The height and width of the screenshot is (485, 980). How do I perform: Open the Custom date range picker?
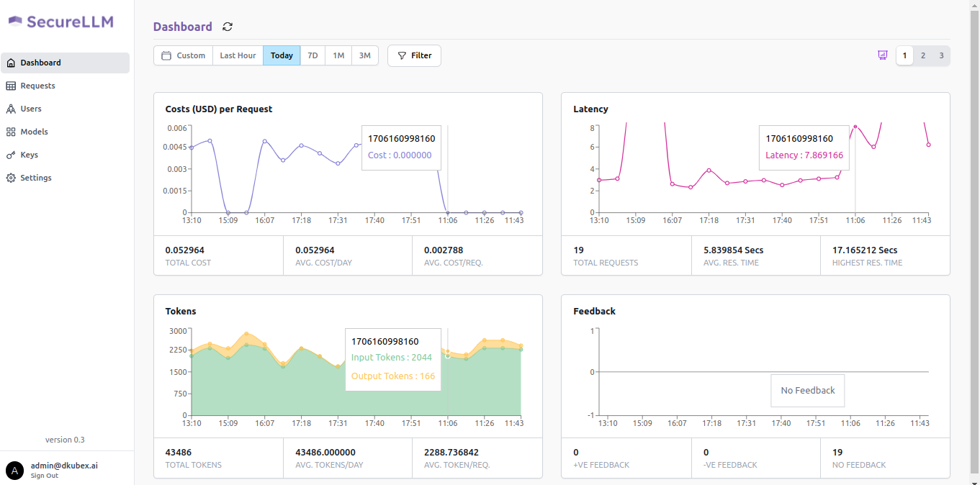point(184,55)
